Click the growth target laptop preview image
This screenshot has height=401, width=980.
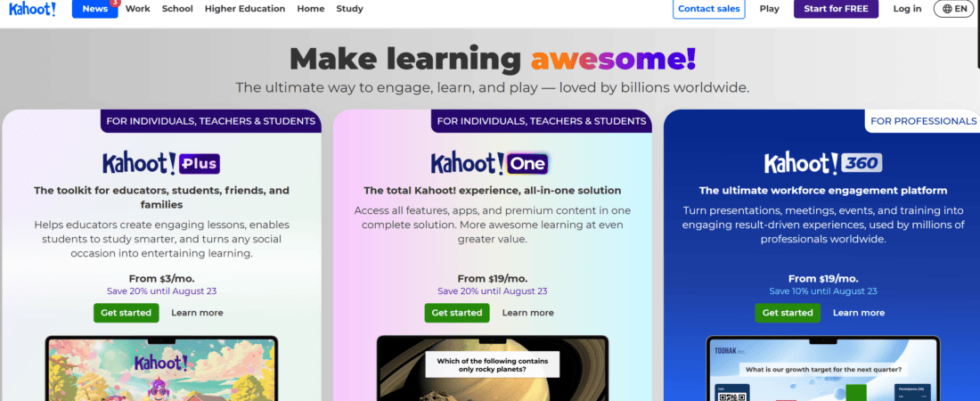coord(823,368)
